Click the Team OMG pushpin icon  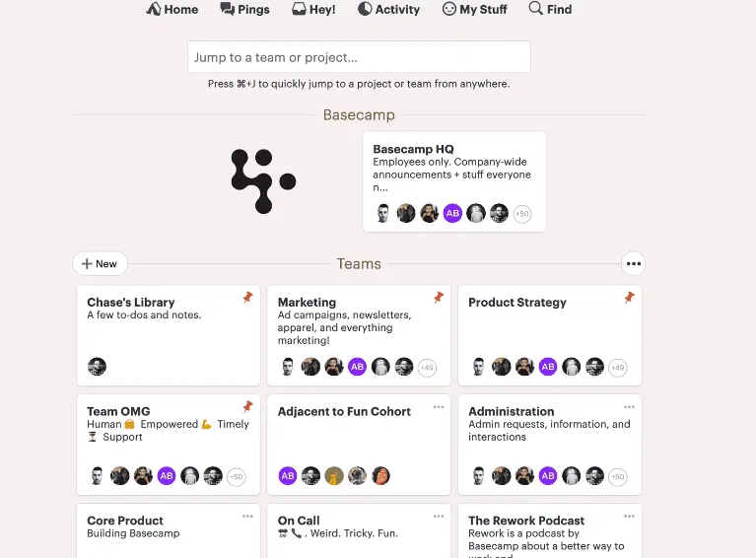click(x=247, y=406)
